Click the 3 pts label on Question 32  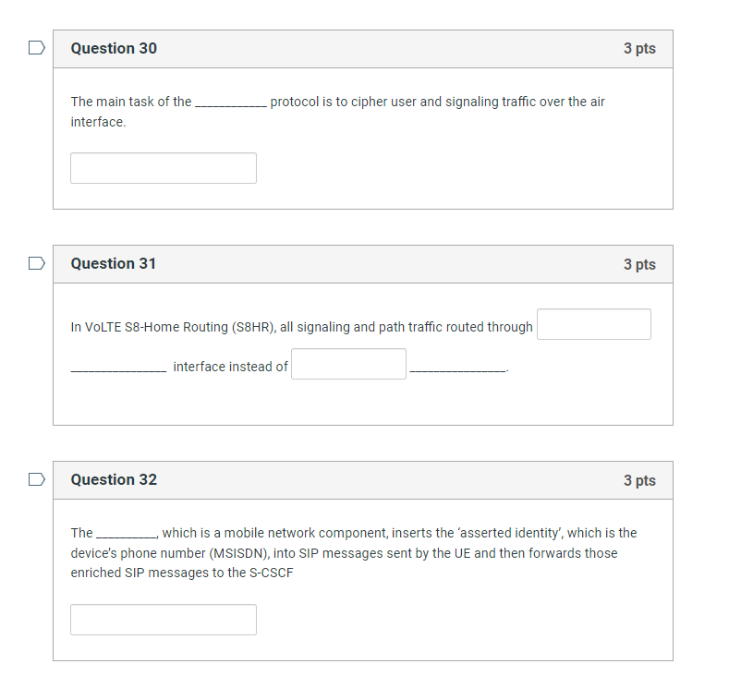(638, 480)
